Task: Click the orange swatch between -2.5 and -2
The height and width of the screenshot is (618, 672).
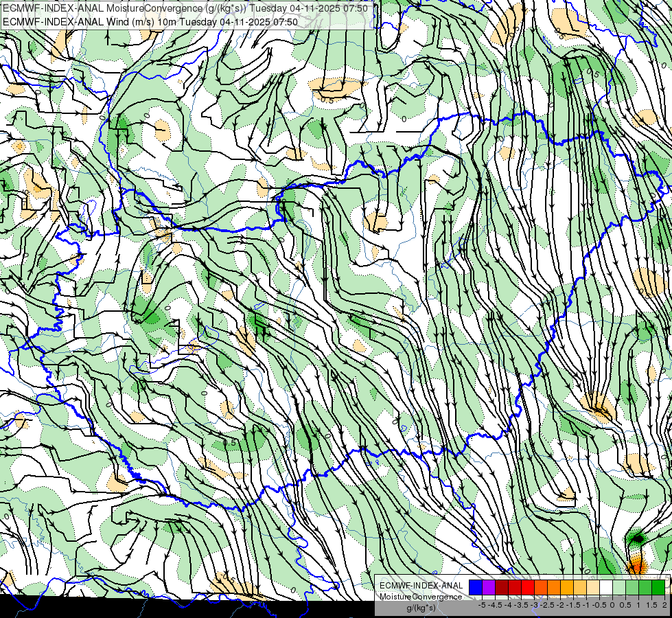Action: (554, 587)
